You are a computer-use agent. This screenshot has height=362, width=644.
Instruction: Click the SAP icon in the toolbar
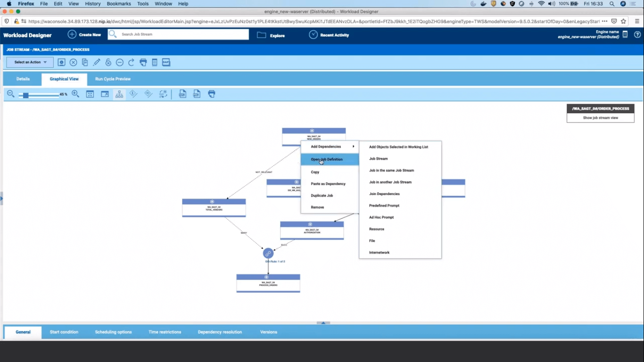click(x=166, y=62)
